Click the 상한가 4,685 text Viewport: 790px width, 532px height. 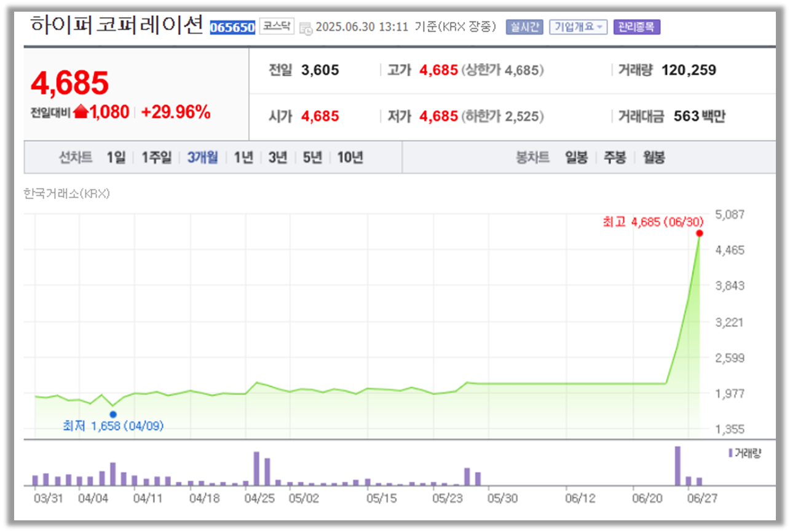(x=502, y=70)
